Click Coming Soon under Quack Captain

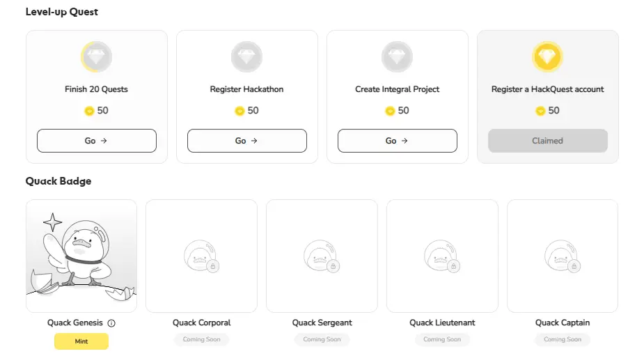[x=563, y=339]
